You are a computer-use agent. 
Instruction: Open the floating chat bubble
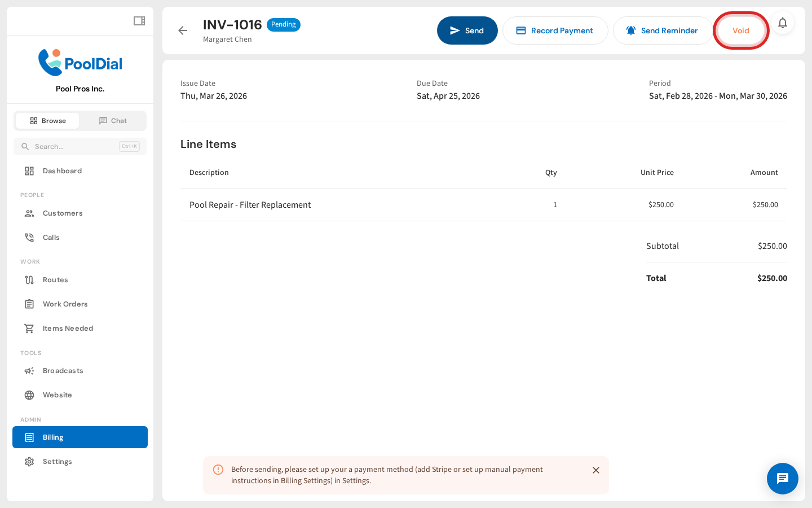pos(783,479)
